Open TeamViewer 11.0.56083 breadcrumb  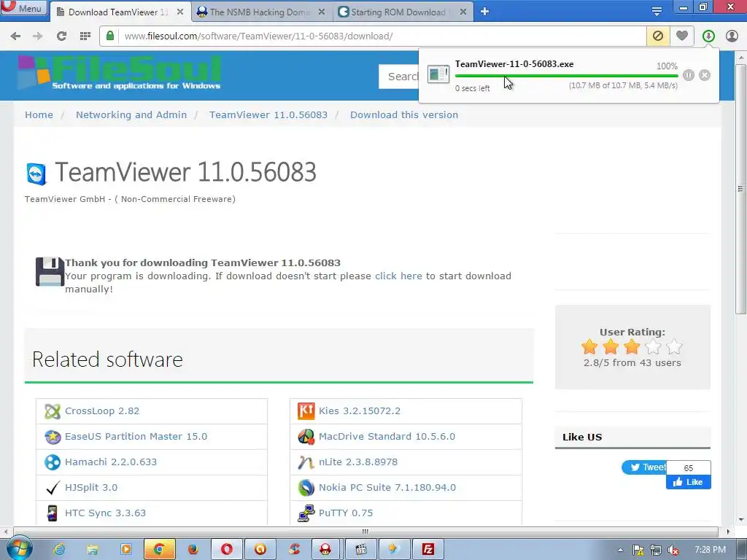click(268, 114)
